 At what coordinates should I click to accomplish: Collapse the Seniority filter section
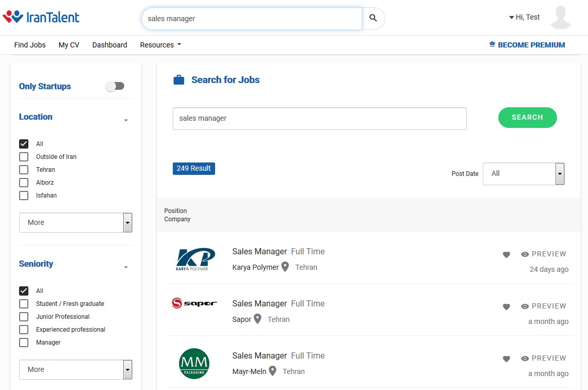click(x=126, y=267)
